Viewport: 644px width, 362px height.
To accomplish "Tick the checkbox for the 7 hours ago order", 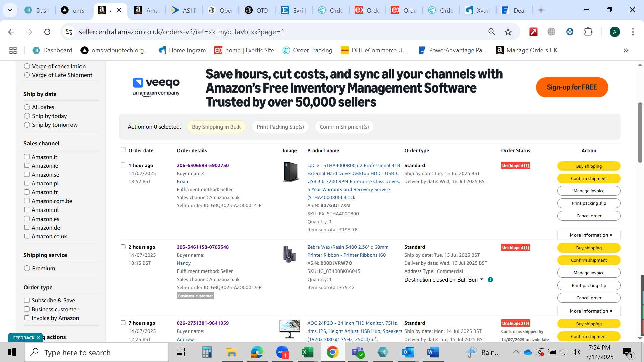I will point(123,323).
